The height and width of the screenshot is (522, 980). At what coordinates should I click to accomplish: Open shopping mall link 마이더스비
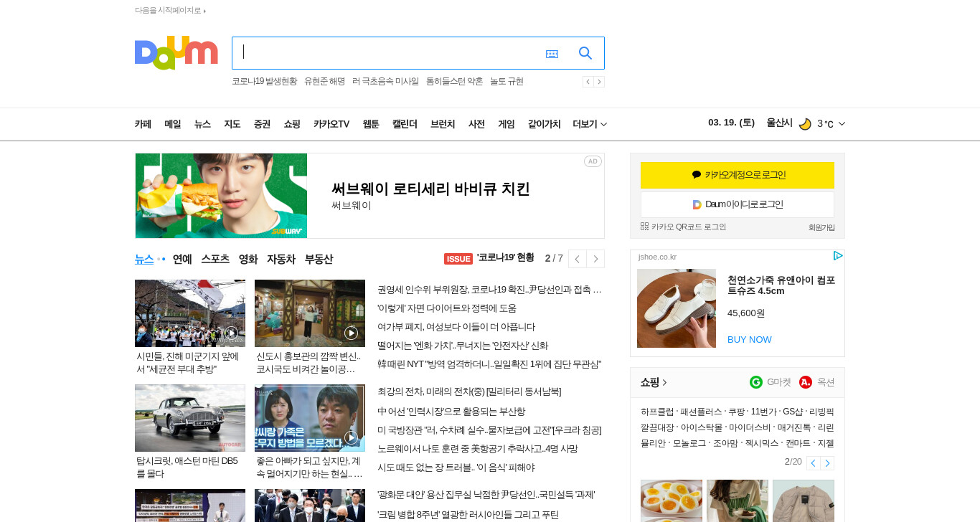click(750, 427)
